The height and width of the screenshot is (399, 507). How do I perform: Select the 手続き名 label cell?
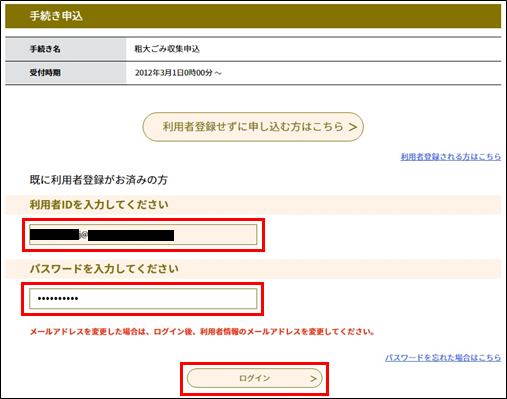(66, 49)
